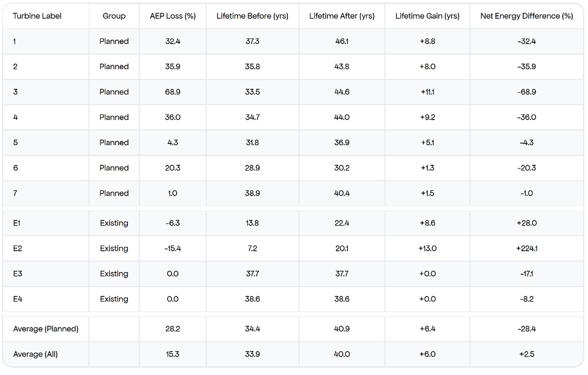Select turbine 5 AEP Loss value 4.3
The height and width of the screenshot is (375, 588).
coord(173,142)
